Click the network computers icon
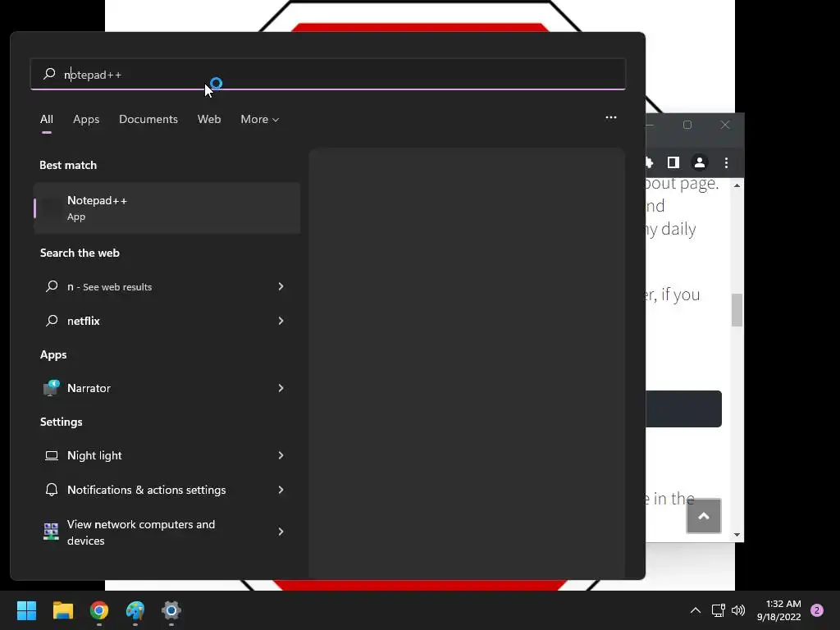 coord(51,532)
